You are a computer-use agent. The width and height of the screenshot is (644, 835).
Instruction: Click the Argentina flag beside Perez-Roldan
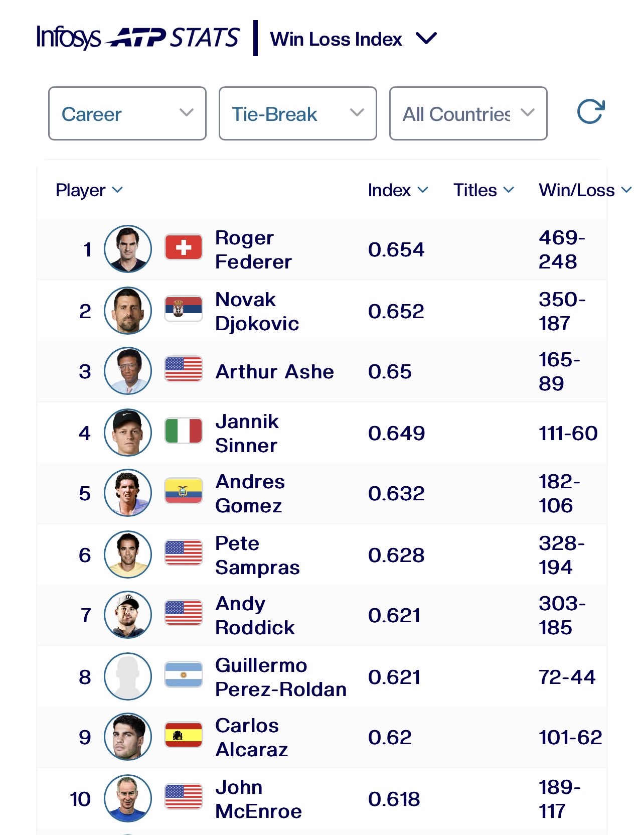pos(184,675)
